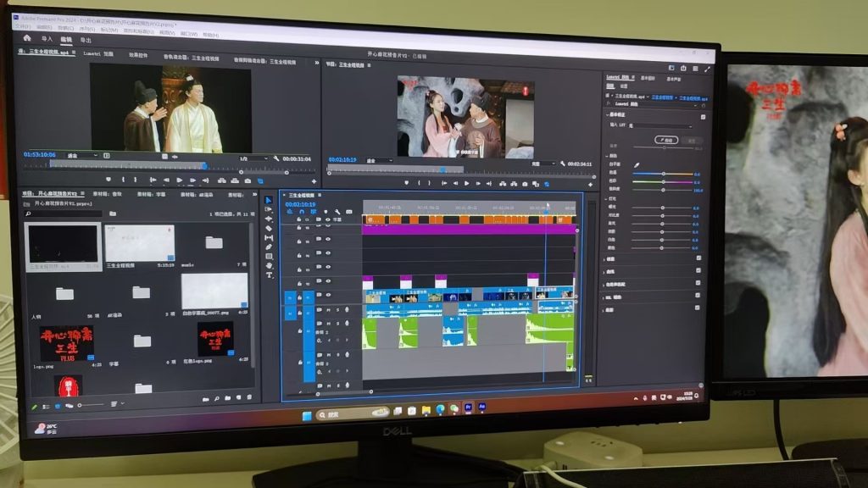The width and height of the screenshot is (868, 488).
Task: Click Premiere Pro icon on Windows taskbar
Action: tap(468, 408)
